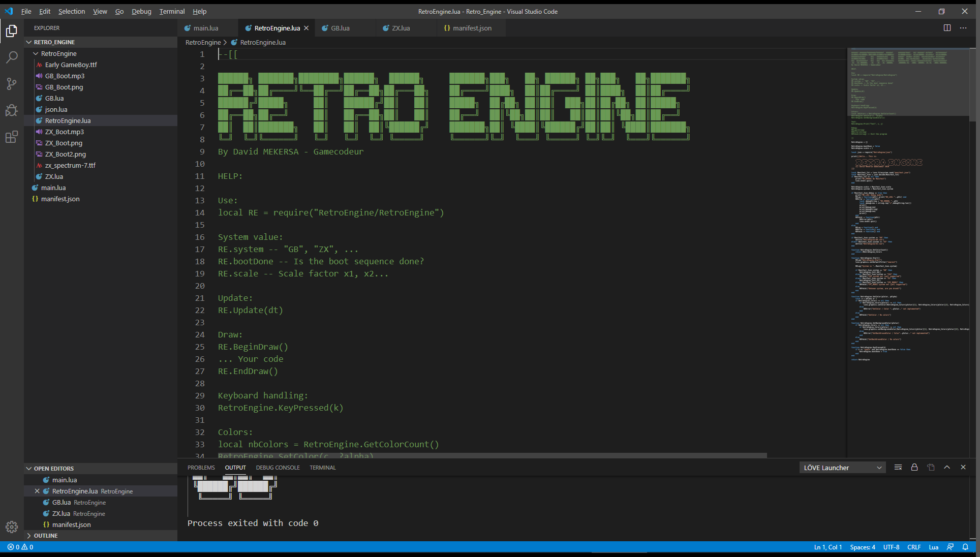Click the Clear Output icon in the panel

(x=898, y=467)
